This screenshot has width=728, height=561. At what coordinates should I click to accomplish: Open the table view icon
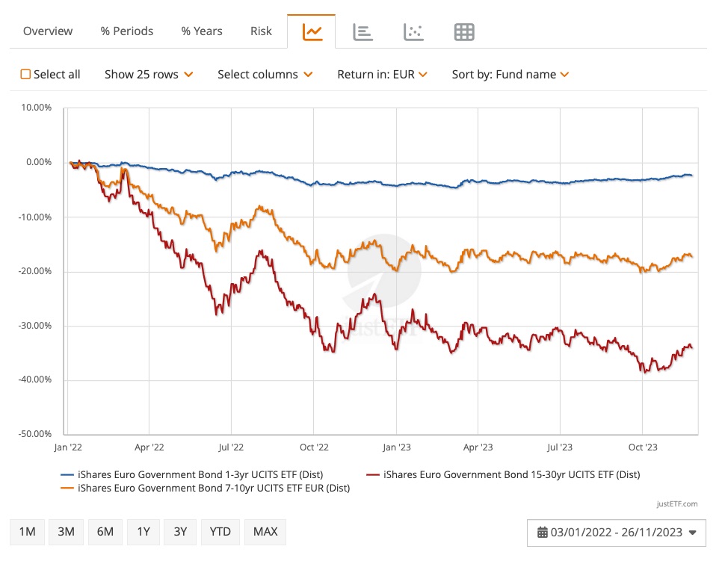tap(464, 31)
